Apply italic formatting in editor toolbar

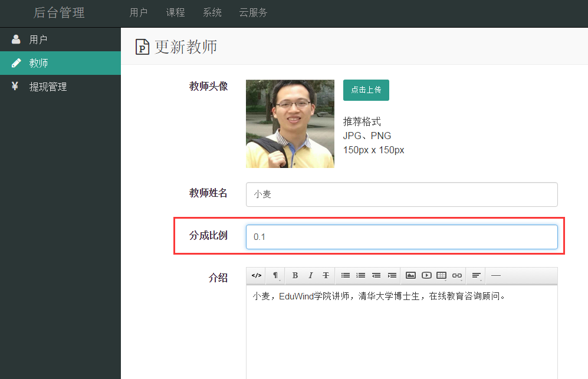click(310, 275)
